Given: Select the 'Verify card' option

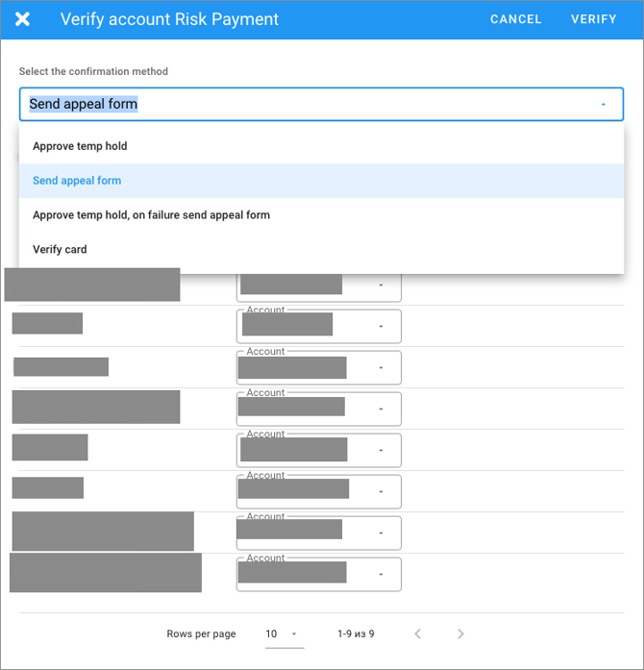Looking at the screenshot, I should tap(60, 250).
